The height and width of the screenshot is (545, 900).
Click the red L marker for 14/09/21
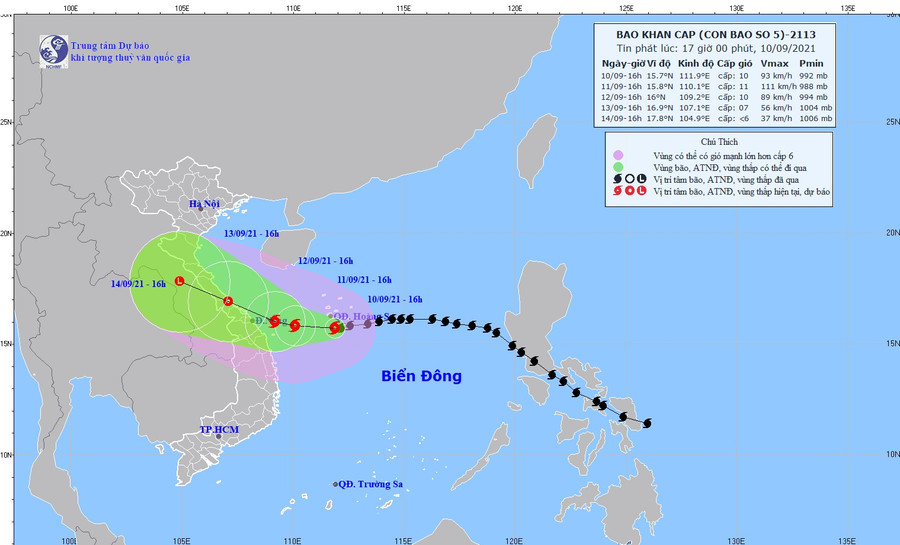pyautogui.click(x=180, y=281)
